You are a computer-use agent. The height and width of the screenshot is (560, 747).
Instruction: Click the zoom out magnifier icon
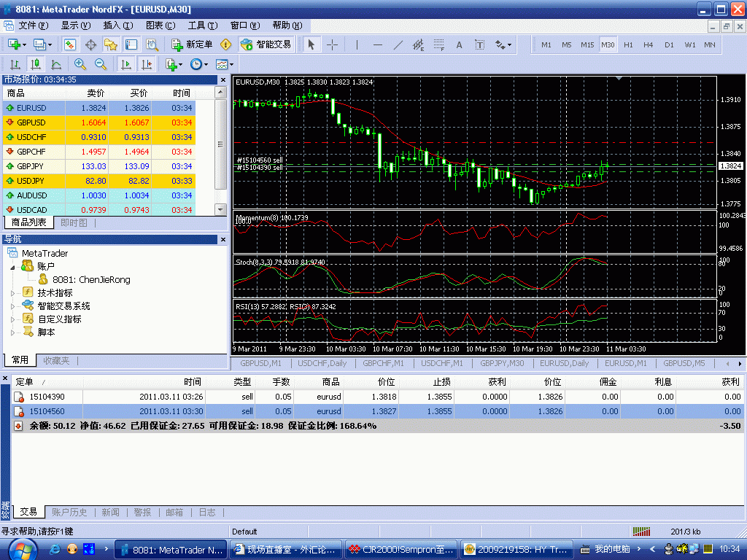tap(101, 64)
